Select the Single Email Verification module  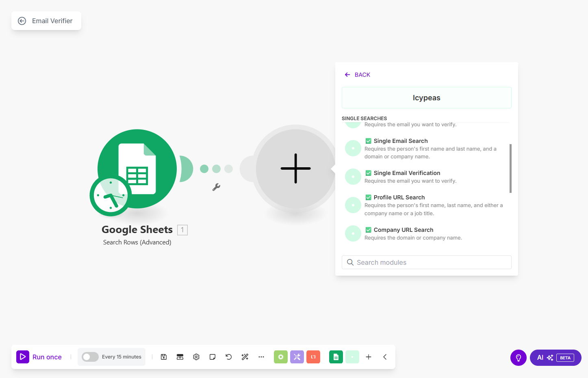426,177
